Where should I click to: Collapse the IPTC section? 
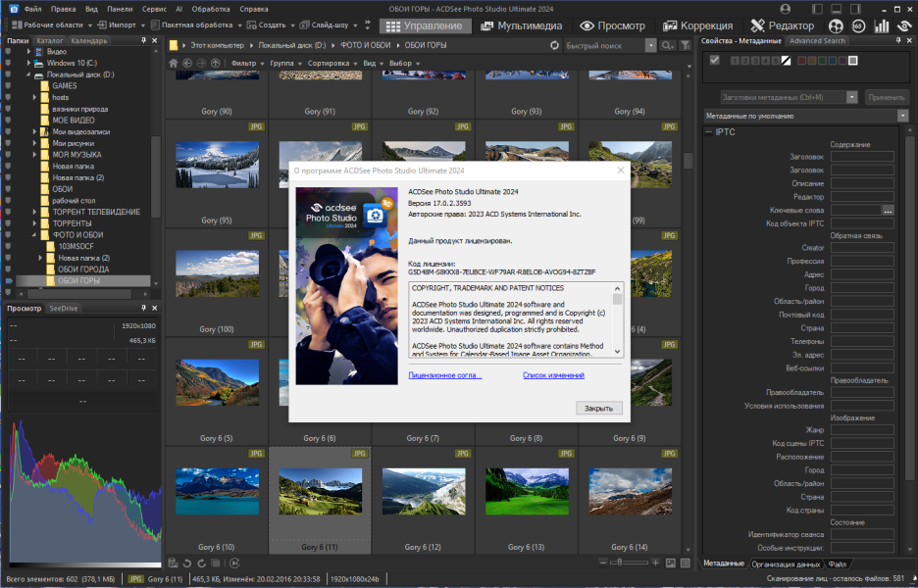pos(709,132)
